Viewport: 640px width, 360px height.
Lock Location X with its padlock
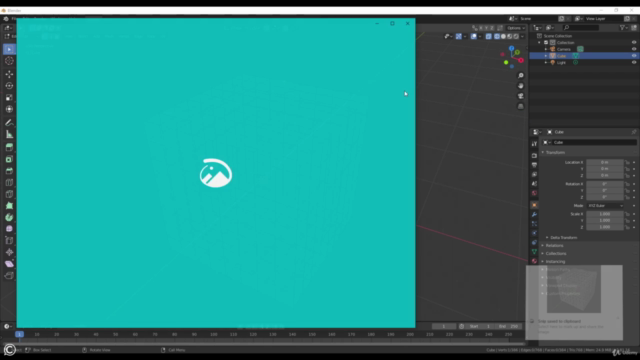point(627,162)
